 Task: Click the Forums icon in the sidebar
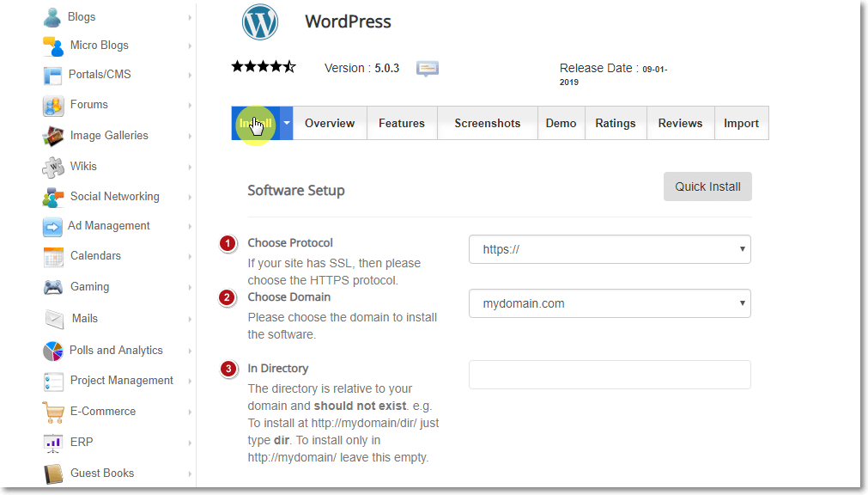[x=52, y=106]
